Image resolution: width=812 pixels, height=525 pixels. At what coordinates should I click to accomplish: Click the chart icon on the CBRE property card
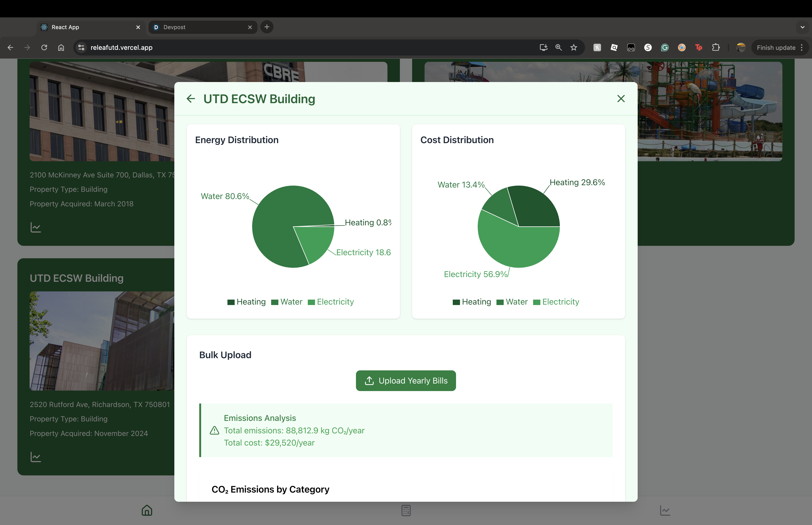(36, 227)
